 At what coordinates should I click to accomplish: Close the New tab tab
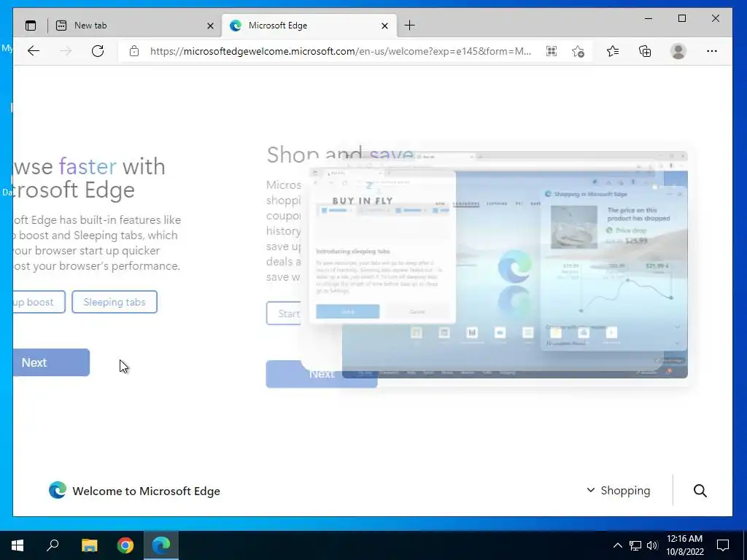tap(210, 26)
